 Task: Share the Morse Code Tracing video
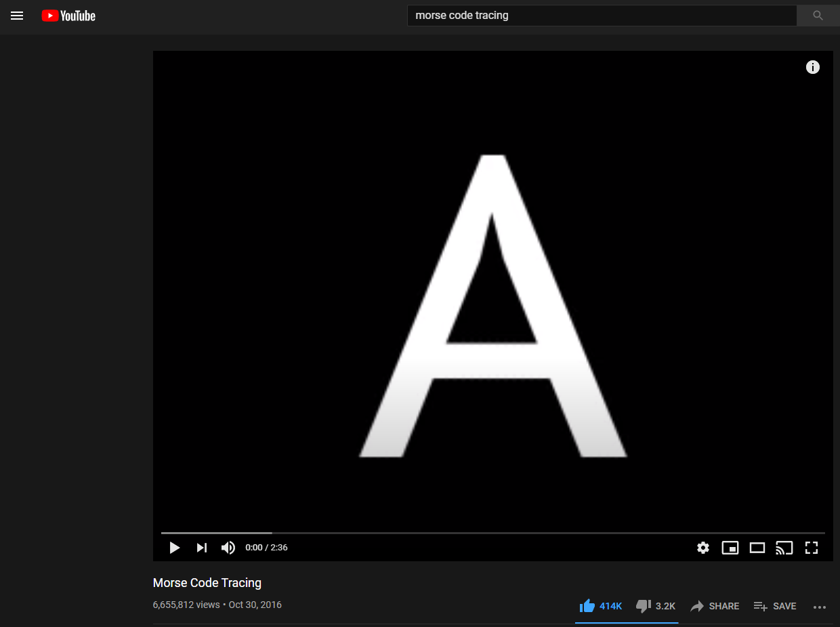click(715, 606)
